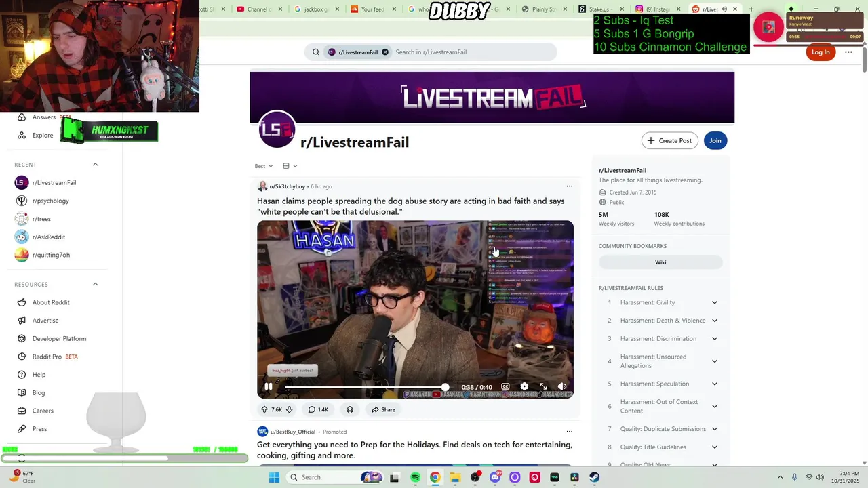
Task: Open the more options menu for u/Sk3tchyboy post
Action: 570,186
